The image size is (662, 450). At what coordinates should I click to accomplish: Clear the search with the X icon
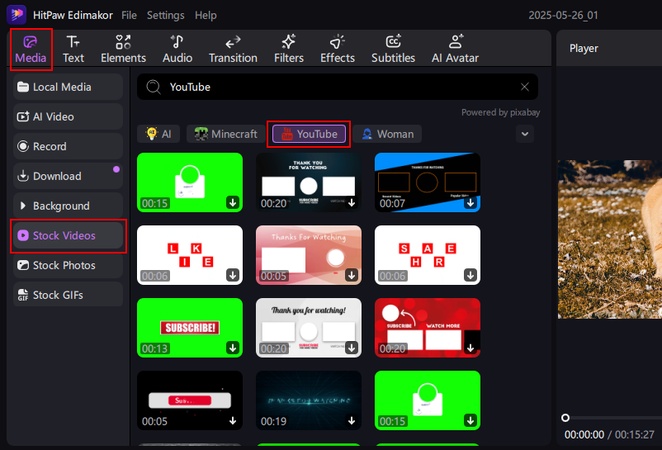pos(525,87)
